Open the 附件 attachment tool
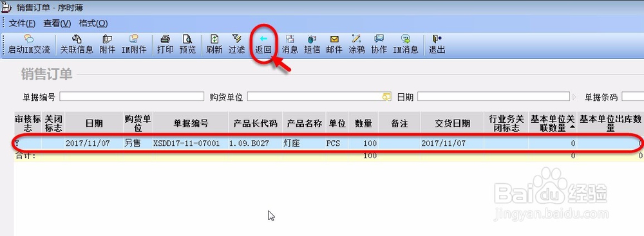Screen dimensions: 644x236 click(x=107, y=44)
